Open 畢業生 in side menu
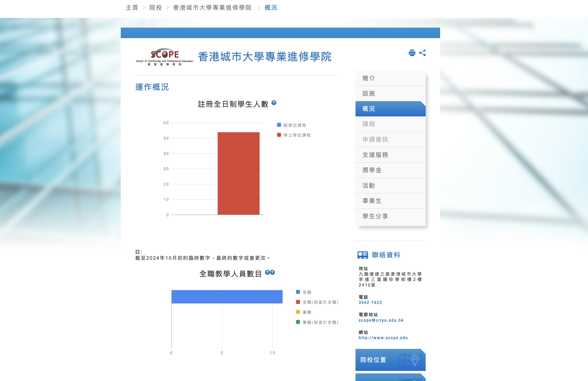Viewport: 588px width, 381px height. [x=390, y=201]
